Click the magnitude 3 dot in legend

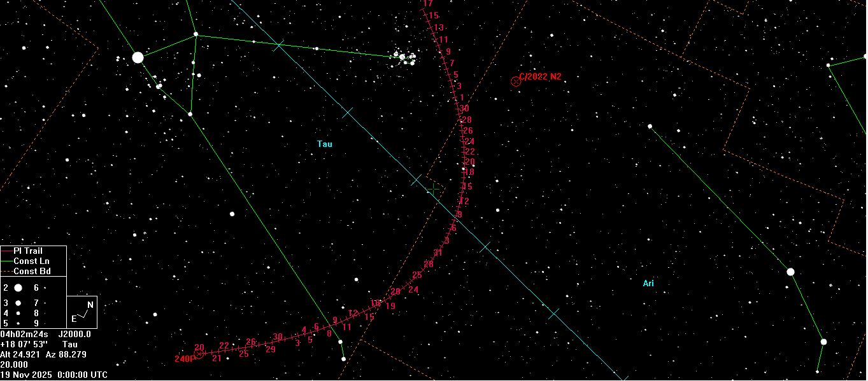coord(18,303)
